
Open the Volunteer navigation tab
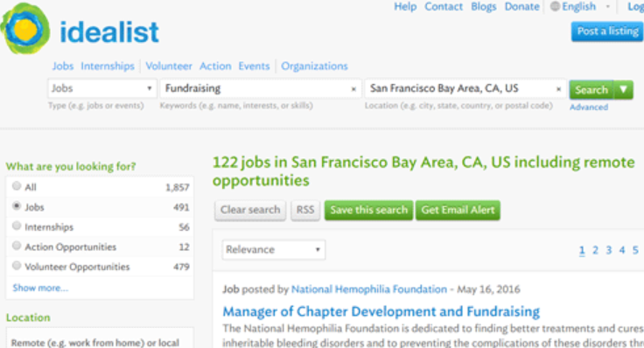[x=168, y=66]
